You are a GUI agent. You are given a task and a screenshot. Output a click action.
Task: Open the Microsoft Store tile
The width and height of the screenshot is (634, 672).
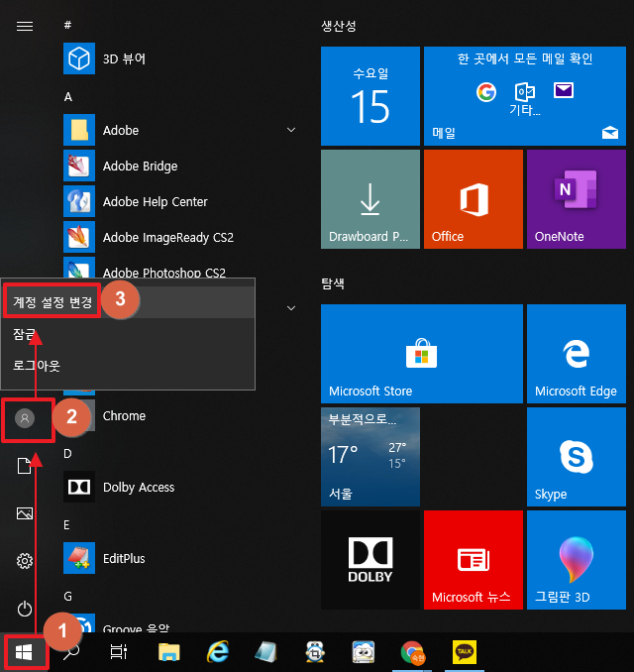coord(422,354)
